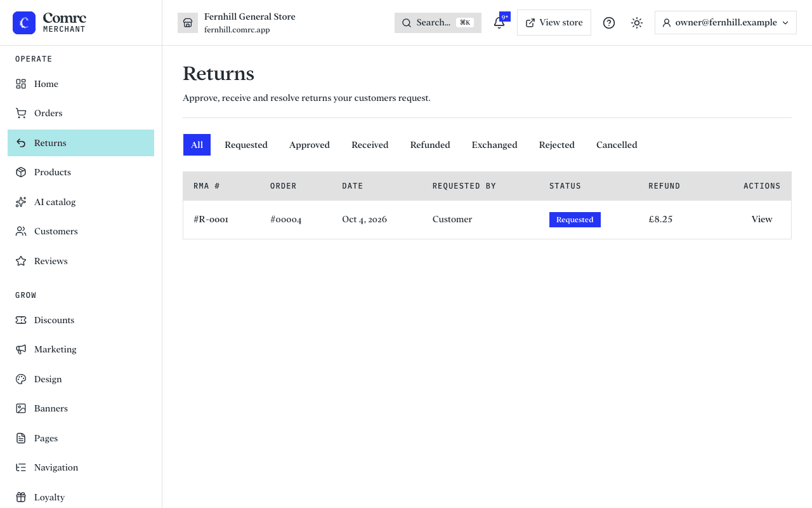The height and width of the screenshot is (508, 812).
Task: Select the Exchanged tab
Action: (495, 145)
